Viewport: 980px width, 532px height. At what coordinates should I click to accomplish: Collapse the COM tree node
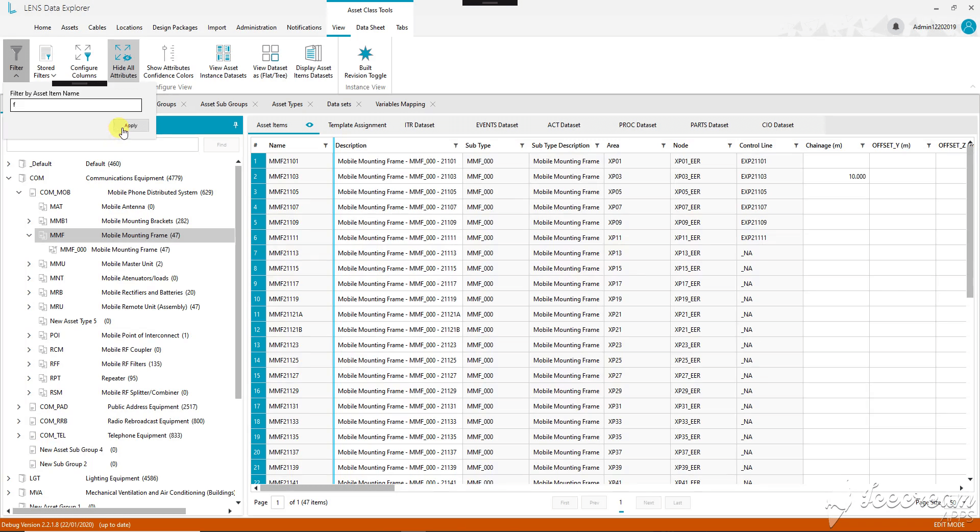[x=9, y=178]
